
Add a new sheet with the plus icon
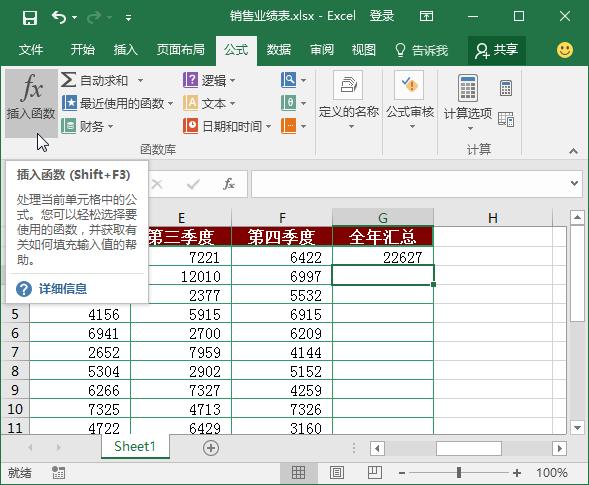pyautogui.click(x=211, y=448)
